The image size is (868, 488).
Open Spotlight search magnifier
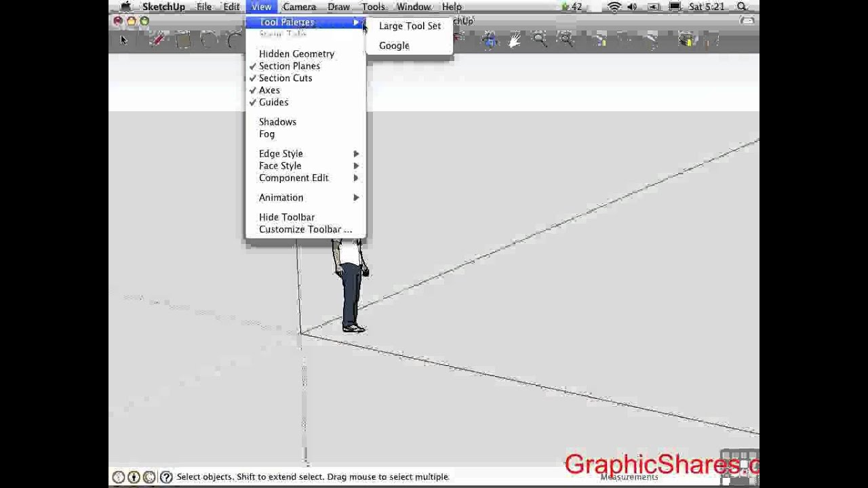(x=743, y=7)
